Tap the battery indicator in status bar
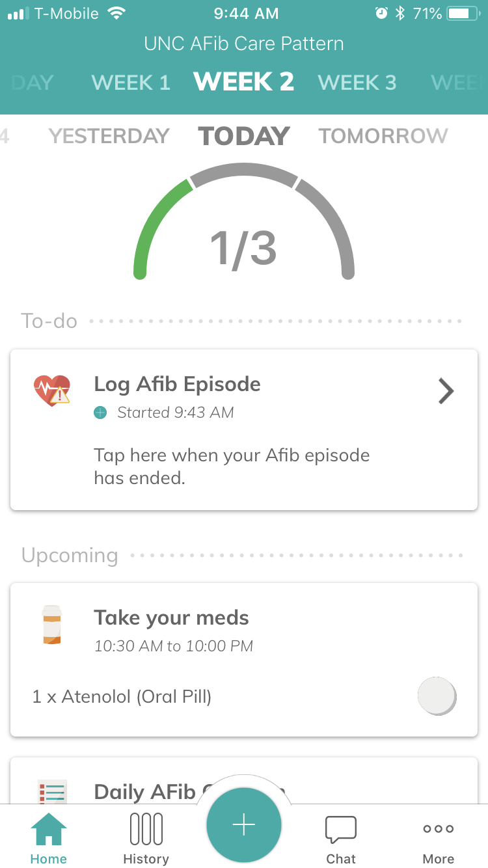 click(463, 13)
